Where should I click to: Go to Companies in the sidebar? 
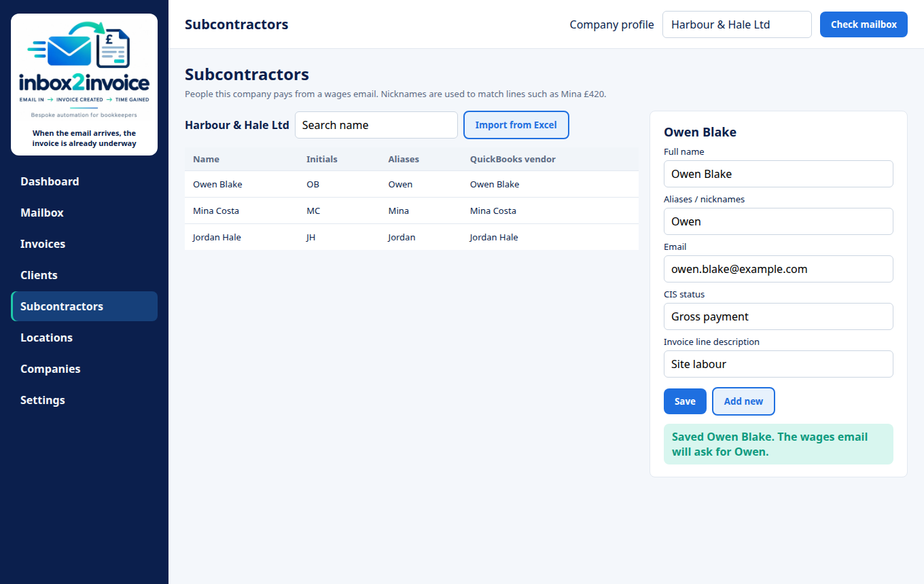(x=84, y=369)
